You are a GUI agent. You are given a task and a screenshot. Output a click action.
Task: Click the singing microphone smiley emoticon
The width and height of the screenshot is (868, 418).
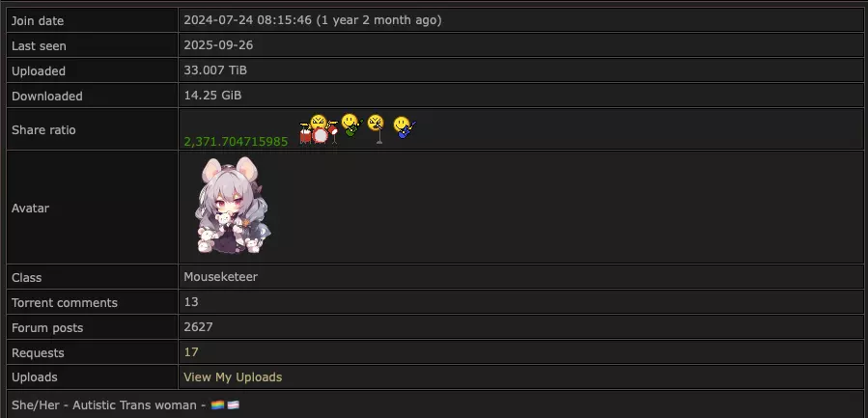point(376,129)
